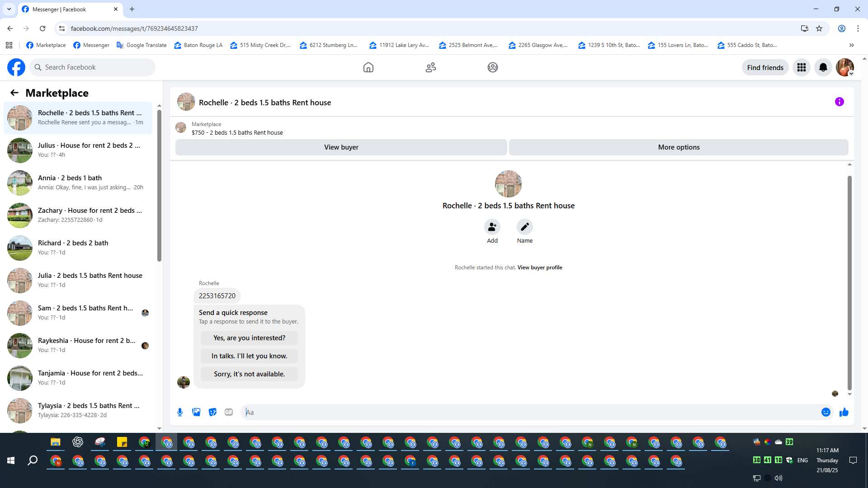Viewport: 868px width, 488px height.
Task: Open View buyer profile link
Action: click(540, 267)
